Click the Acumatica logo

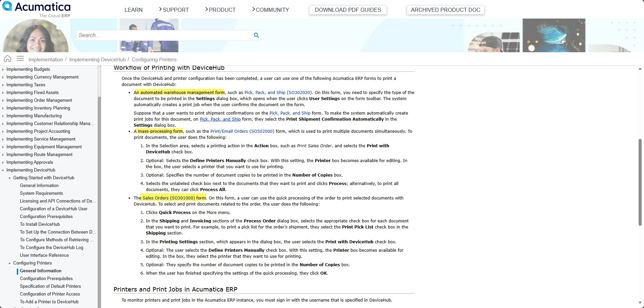(x=36, y=9)
